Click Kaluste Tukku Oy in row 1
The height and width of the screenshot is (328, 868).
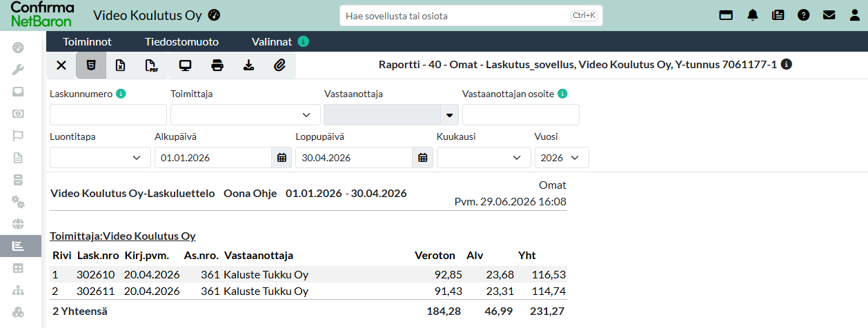pyautogui.click(x=266, y=274)
